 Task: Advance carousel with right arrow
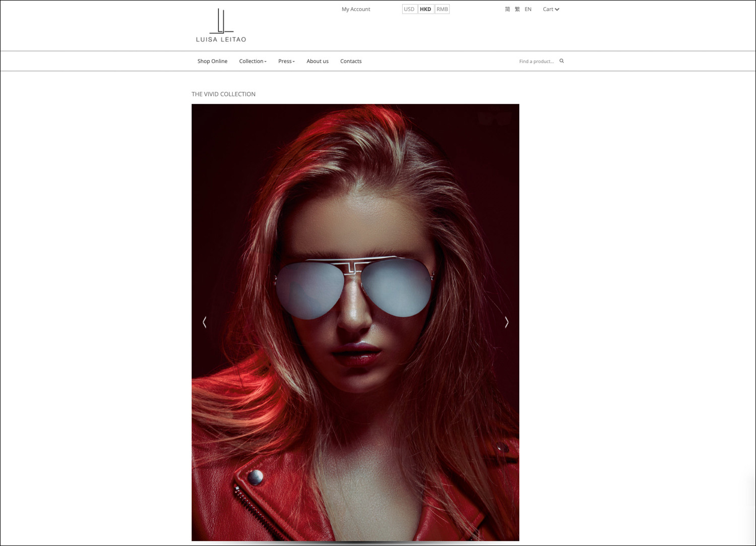pyautogui.click(x=507, y=322)
